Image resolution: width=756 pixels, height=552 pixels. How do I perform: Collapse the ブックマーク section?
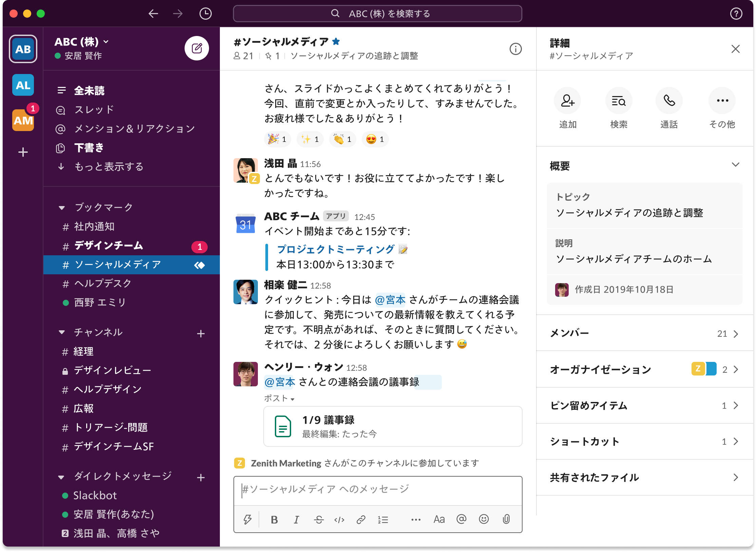click(x=62, y=207)
